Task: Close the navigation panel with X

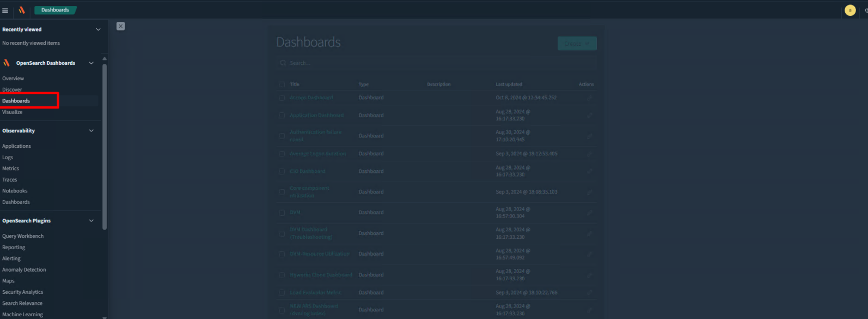Action: tap(121, 26)
